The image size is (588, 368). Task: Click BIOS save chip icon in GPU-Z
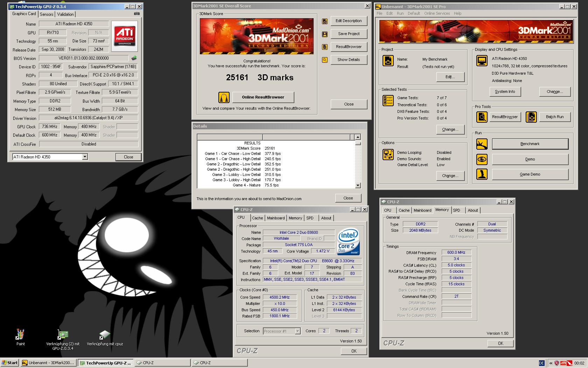(x=134, y=58)
